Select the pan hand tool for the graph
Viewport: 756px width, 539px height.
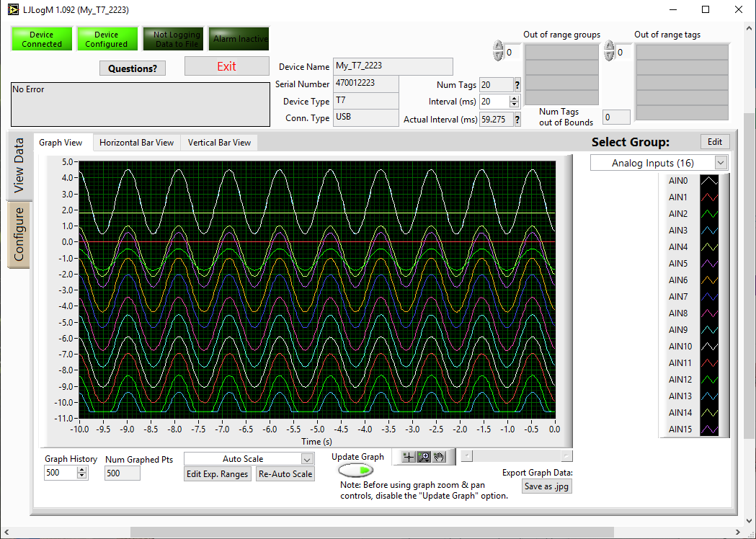[x=439, y=456]
